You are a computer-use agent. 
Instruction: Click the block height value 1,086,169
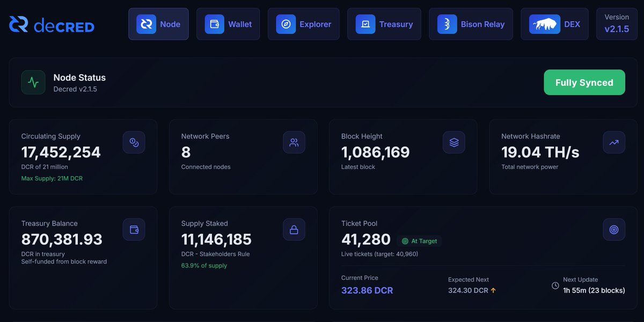tap(376, 152)
